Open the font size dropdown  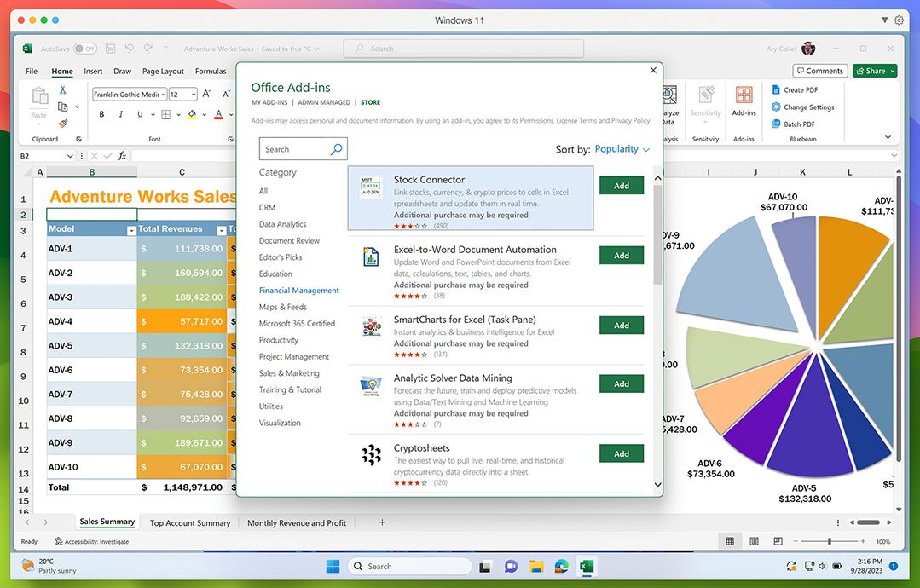pos(192,94)
